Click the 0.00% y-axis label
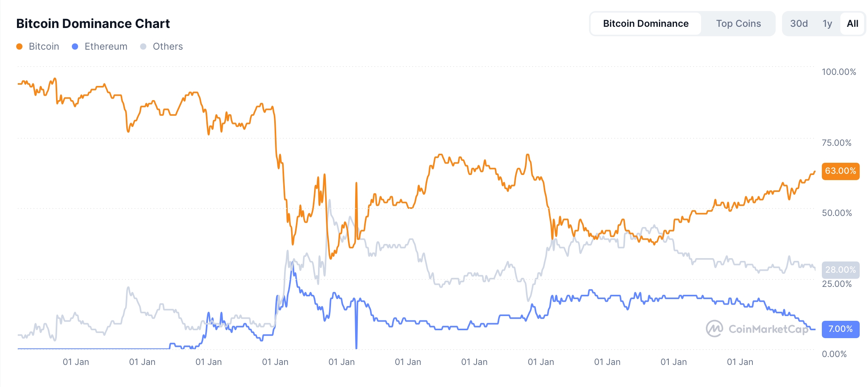This screenshot has width=868, height=387. (x=834, y=354)
